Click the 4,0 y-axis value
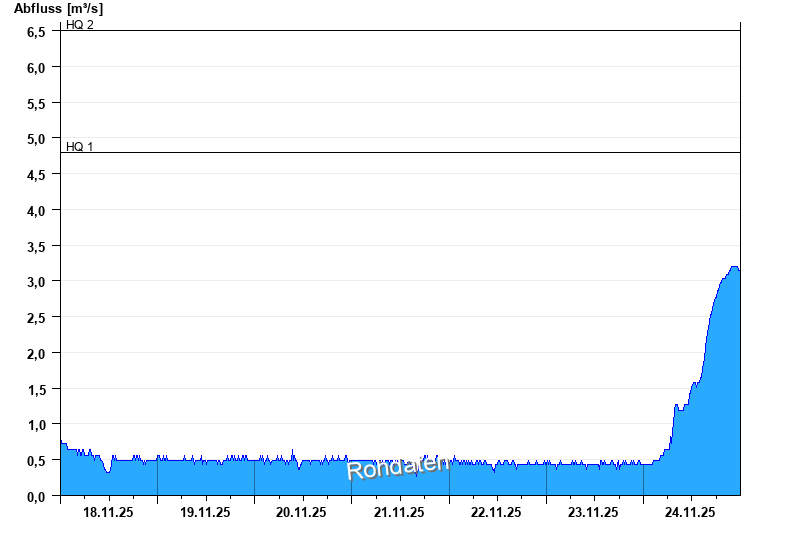The image size is (800, 550). [x=36, y=211]
